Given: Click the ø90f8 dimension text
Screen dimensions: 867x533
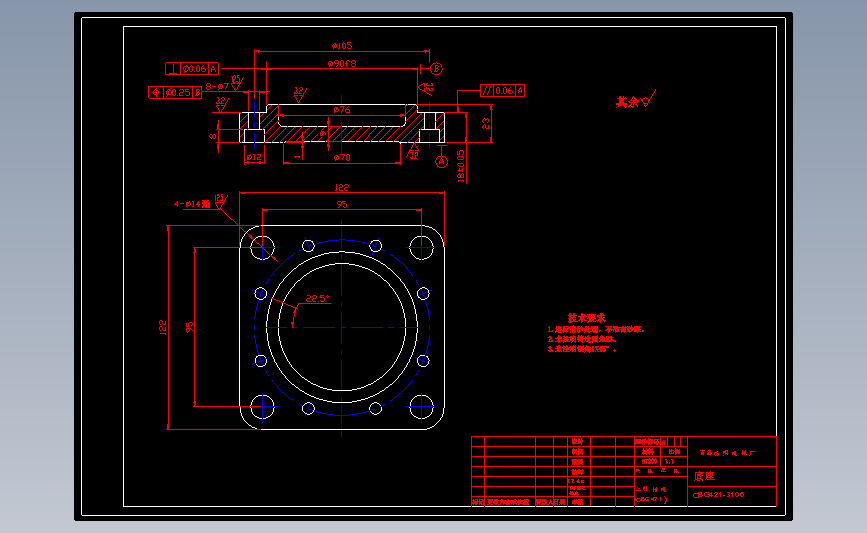Looking at the screenshot, I should (x=342, y=64).
